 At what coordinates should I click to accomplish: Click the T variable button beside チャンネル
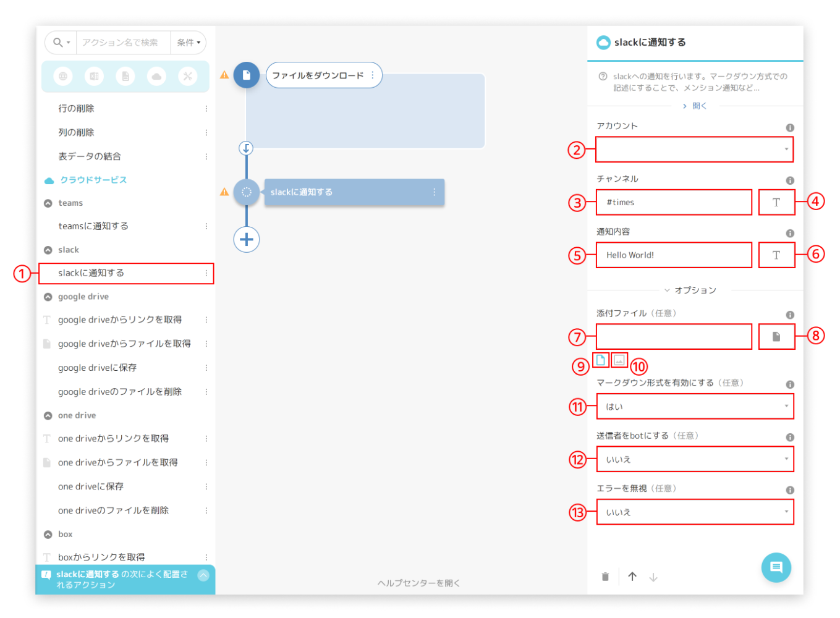(777, 202)
